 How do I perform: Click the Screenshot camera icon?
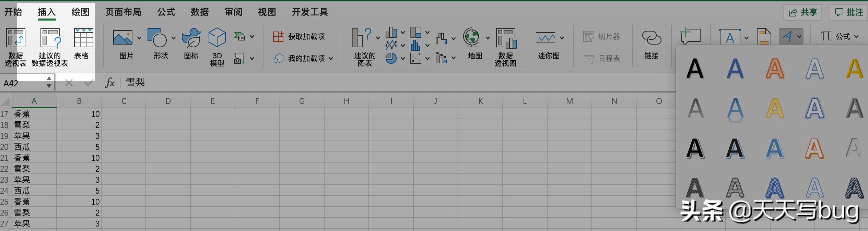(x=239, y=58)
